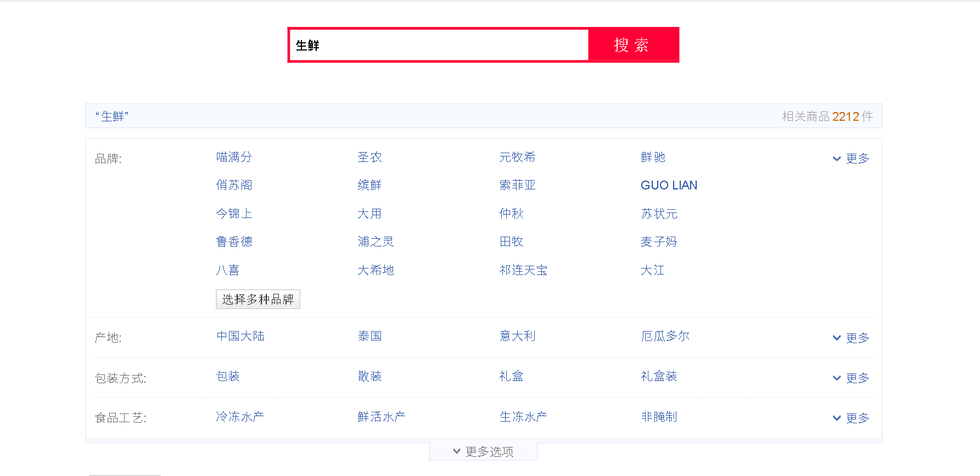980x476 pixels.
Task: Filter by 冷冻水产
Action: [240, 417]
